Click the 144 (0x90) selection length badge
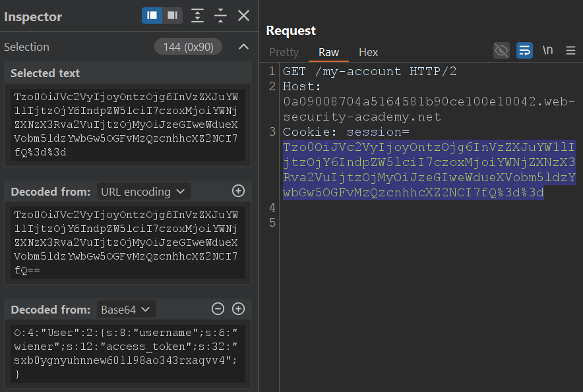 click(x=188, y=47)
